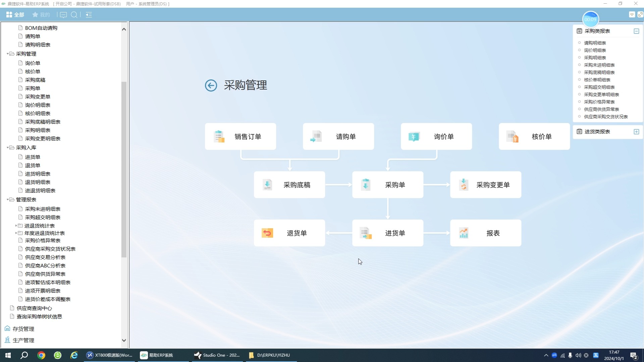Open Chrome from the taskbar
The width and height of the screenshot is (644, 362).
pyautogui.click(x=41, y=355)
